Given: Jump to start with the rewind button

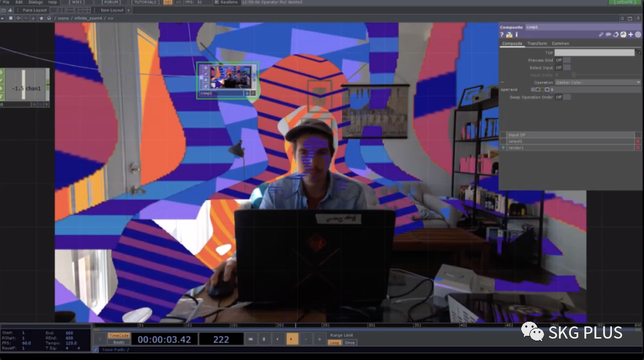Looking at the screenshot, I should pyautogui.click(x=251, y=339).
